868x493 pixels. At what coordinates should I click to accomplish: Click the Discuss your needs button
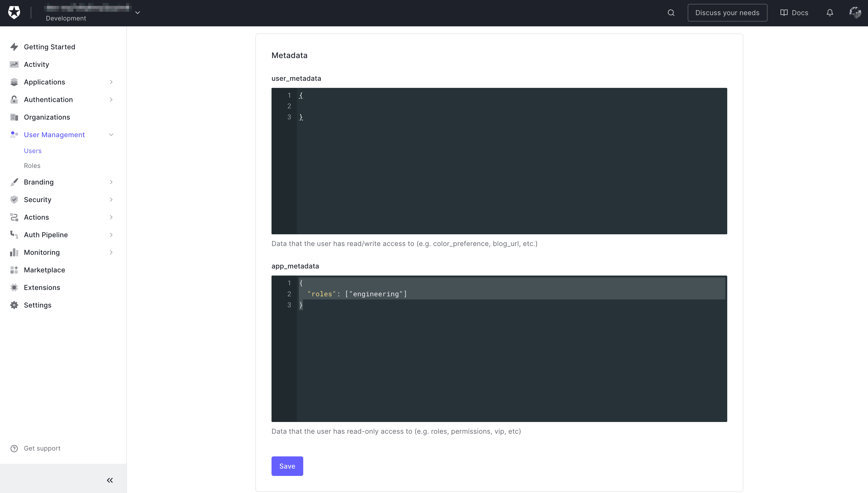pyautogui.click(x=727, y=12)
